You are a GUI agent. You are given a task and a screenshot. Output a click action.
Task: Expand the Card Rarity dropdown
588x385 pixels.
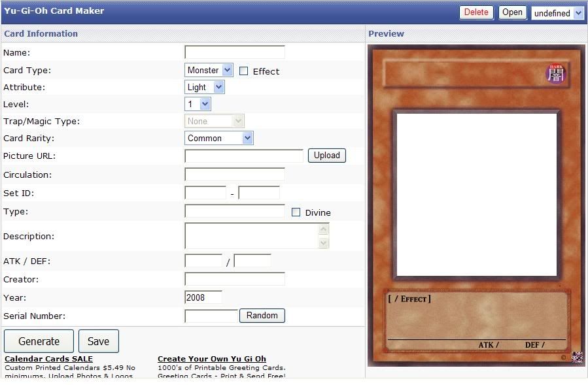219,138
